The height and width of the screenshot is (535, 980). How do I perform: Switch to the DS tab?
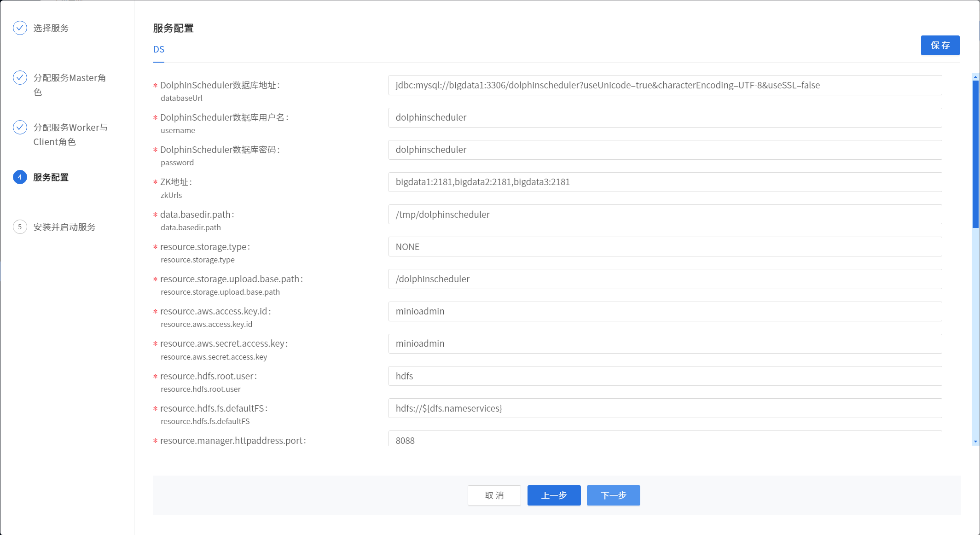click(x=159, y=50)
